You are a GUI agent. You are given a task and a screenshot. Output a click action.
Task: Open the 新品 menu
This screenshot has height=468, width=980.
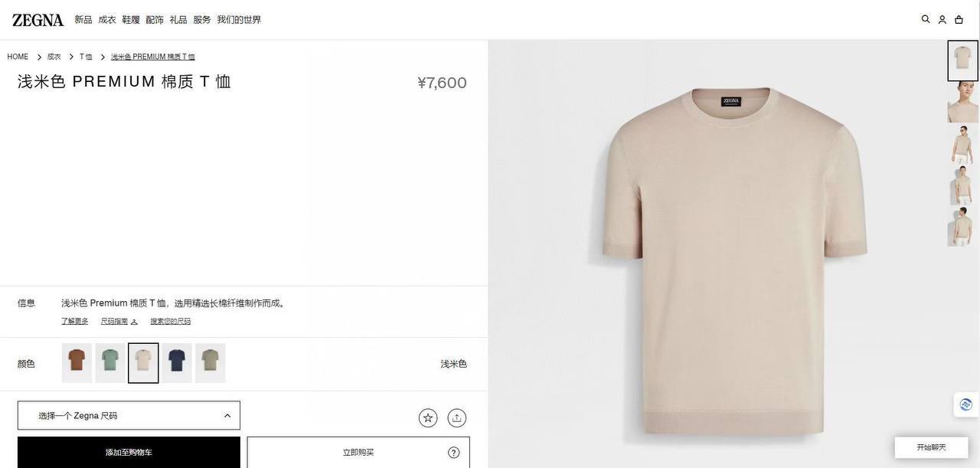83,20
